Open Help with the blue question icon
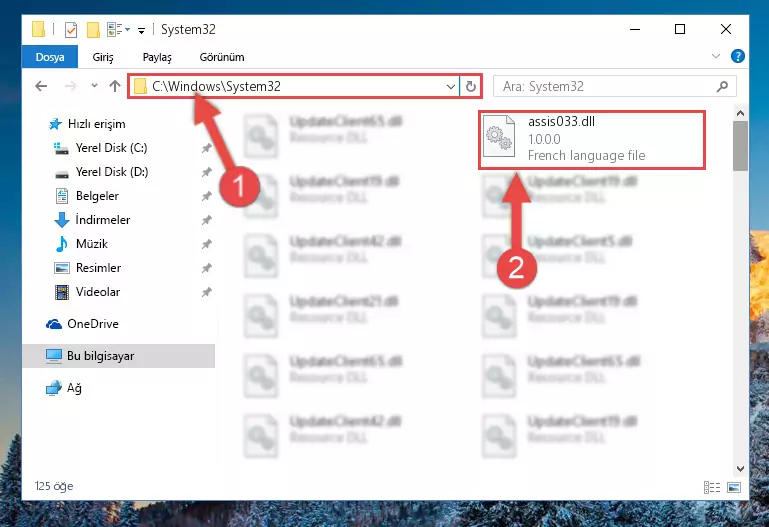The width and height of the screenshot is (769, 527). (x=737, y=56)
